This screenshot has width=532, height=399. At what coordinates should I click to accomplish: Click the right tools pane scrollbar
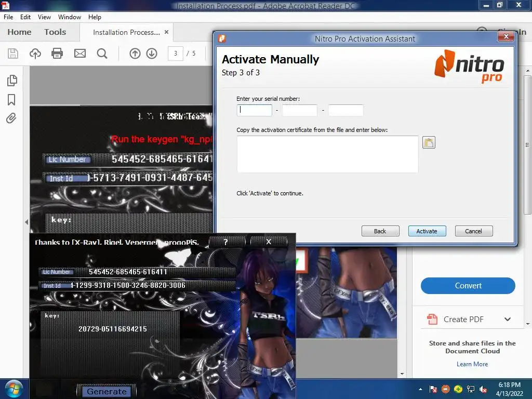528,145
